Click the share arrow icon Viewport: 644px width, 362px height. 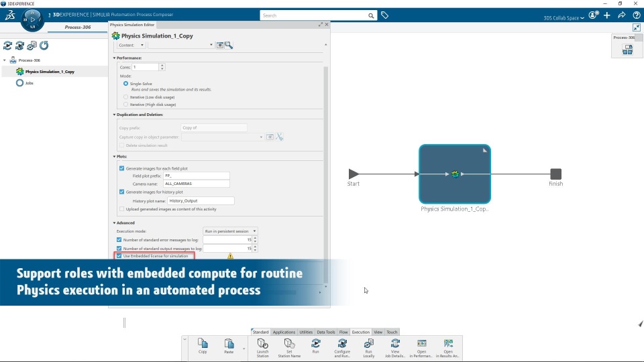tap(622, 15)
